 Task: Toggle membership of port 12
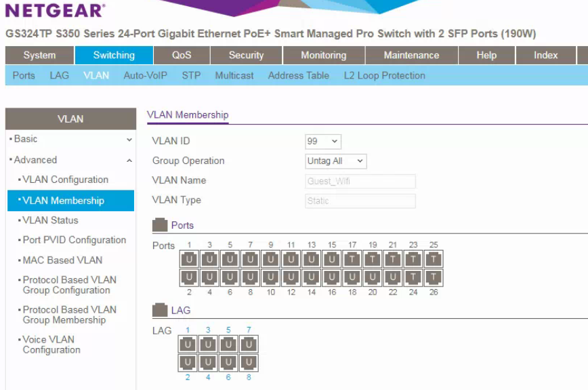tap(291, 277)
